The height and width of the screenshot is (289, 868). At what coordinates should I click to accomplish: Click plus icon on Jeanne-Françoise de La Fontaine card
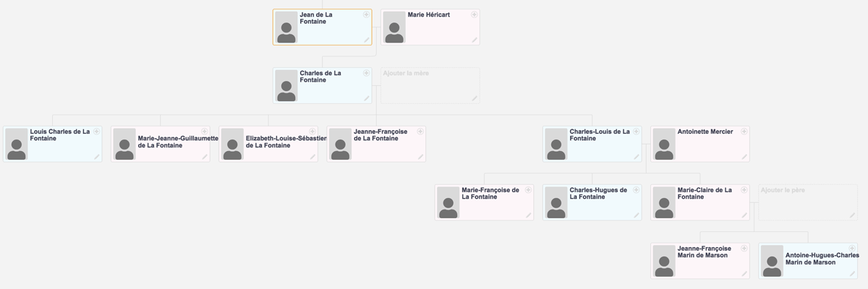click(420, 131)
